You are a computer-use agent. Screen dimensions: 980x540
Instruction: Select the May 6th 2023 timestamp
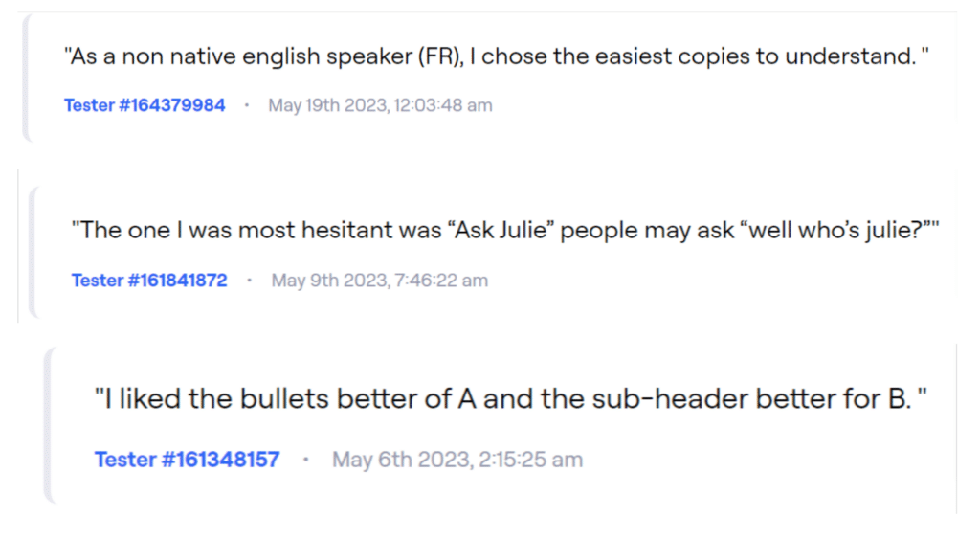[x=457, y=460]
